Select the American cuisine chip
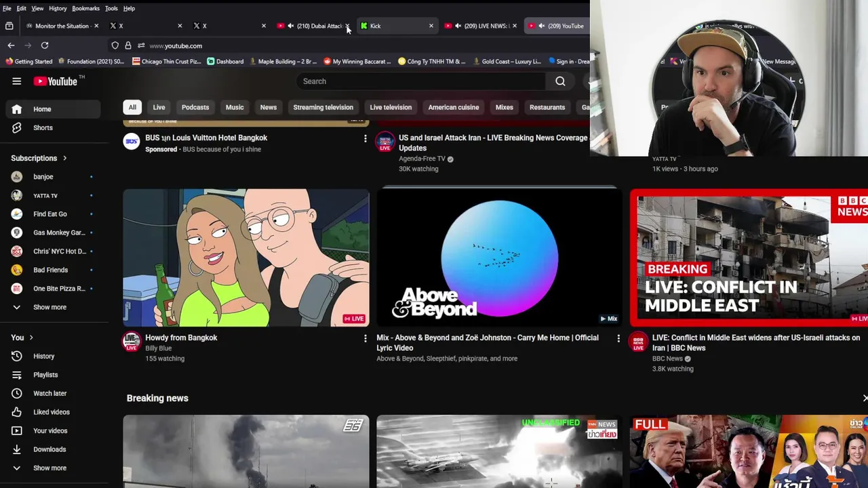This screenshot has width=868, height=488. 454,107
